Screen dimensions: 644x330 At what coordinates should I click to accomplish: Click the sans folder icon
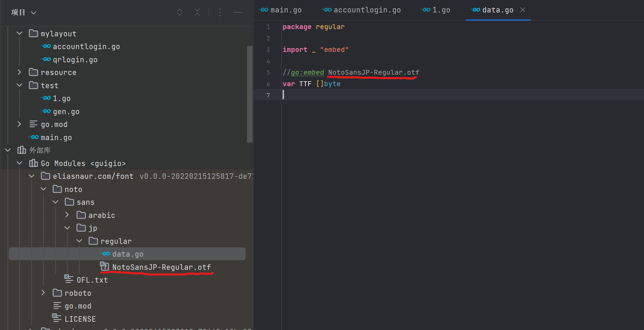(69, 202)
